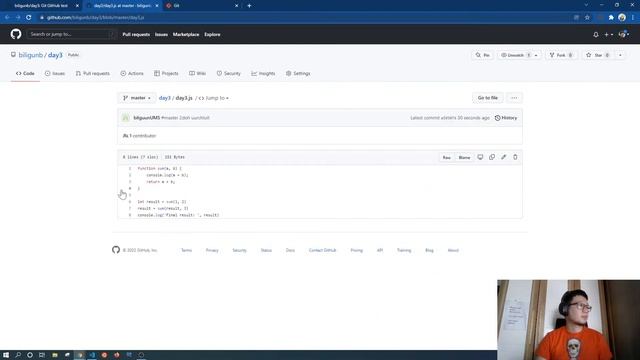Screen dimensions: 640x360
Task: Click code line number 1
Action: pos(130,168)
